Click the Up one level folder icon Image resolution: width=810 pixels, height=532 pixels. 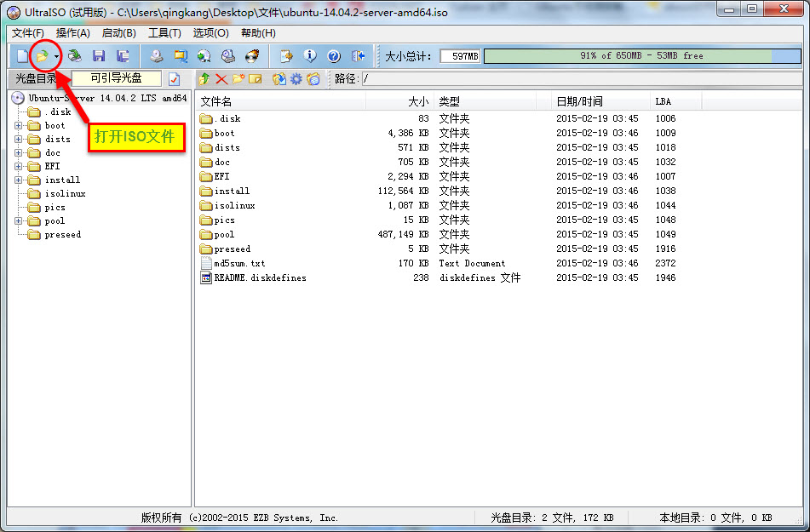click(x=204, y=79)
